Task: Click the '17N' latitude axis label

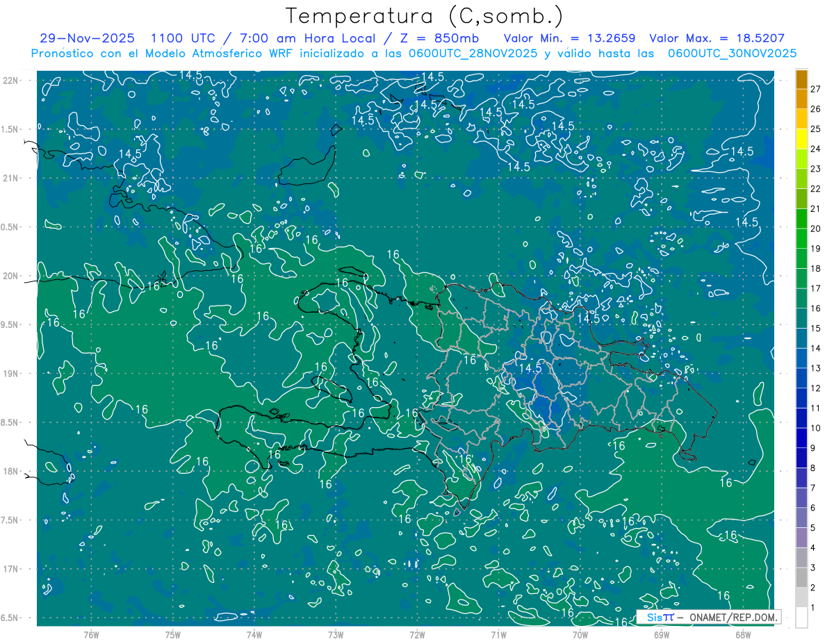Action: click(11, 569)
